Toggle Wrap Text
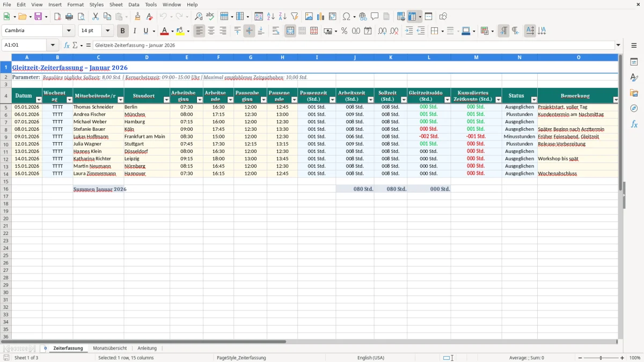Screen dimensions: 644x362 (x=276, y=31)
